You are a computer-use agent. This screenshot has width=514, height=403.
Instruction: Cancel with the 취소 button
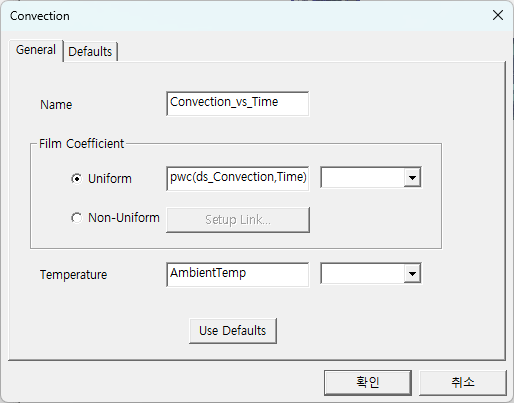click(463, 382)
